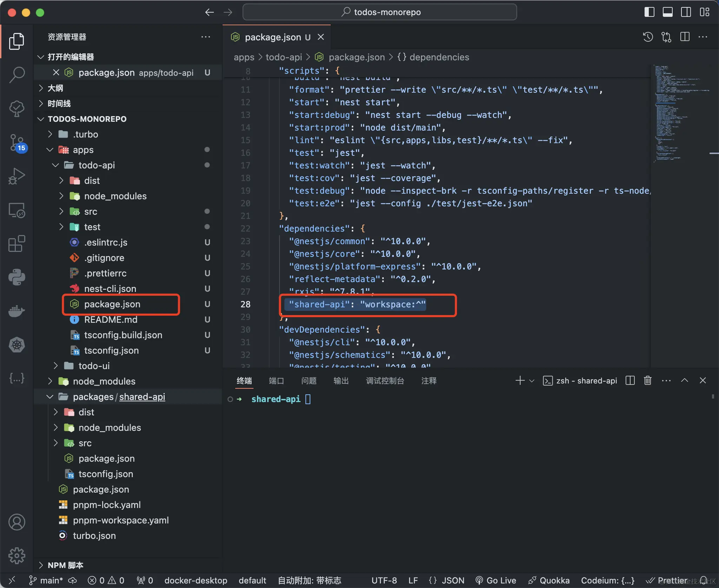
Task: Open the Run and Debug view
Action: 17,176
